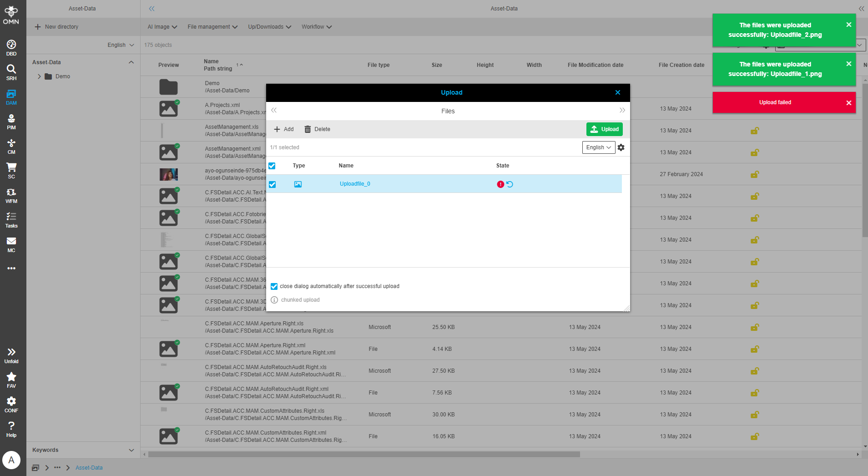Add a file to the upload list

coord(284,129)
